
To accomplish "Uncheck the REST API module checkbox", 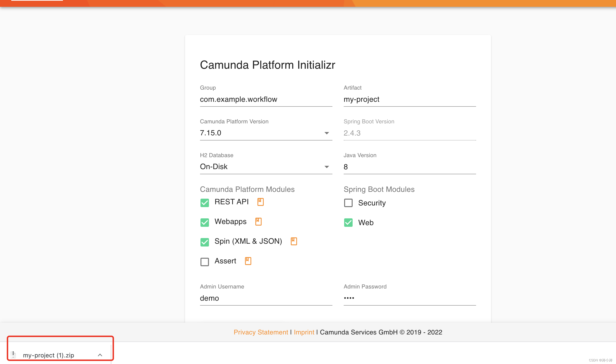I will tap(204, 203).
